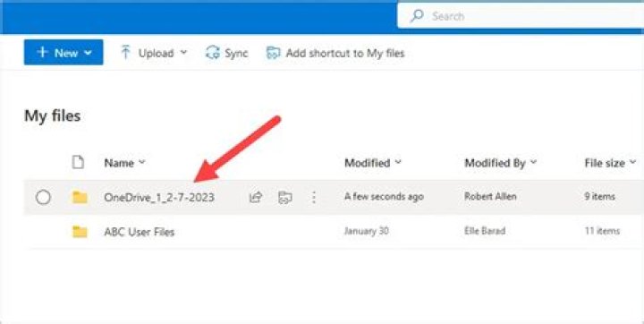This screenshot has width=644, height=324.
Task: Click the Upload arrow icon
Action: point(126,53)
